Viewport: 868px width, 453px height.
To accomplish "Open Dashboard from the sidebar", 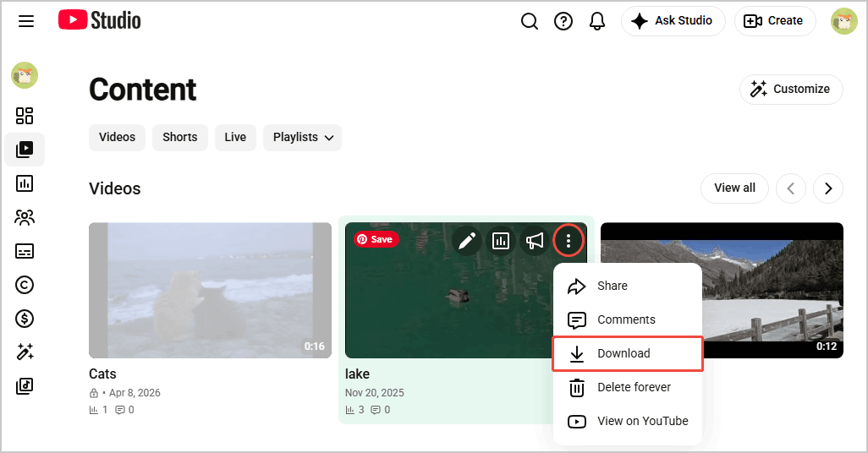I will [25, 116].
